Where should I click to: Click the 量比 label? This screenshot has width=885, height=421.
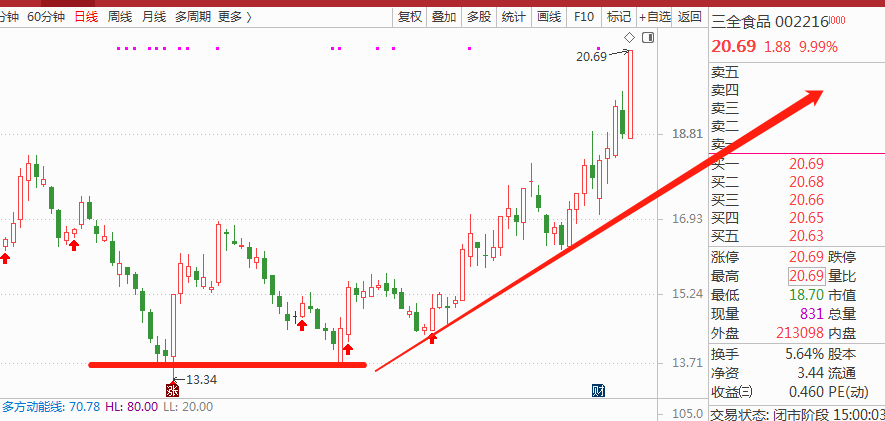pos(842,276)
